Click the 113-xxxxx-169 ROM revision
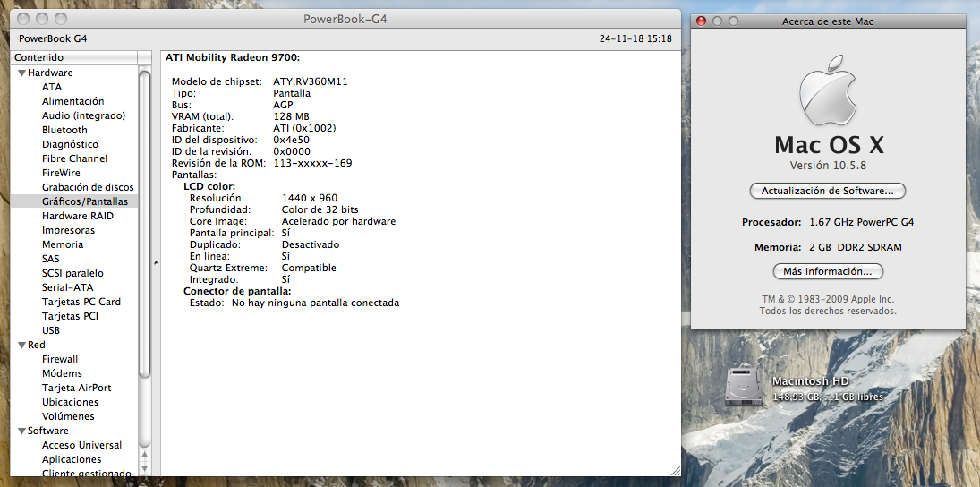980x487 pixels. click(312, 163)
